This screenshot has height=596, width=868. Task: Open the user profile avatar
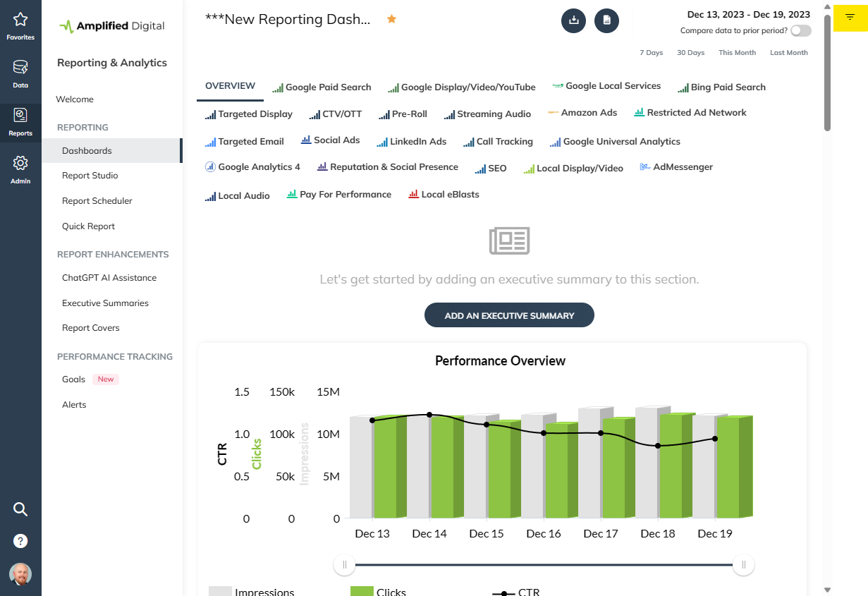pyautogui.click(x=20, y=573)
